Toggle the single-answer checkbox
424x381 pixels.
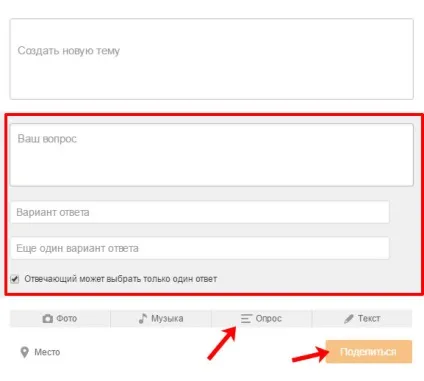(15, 279)
